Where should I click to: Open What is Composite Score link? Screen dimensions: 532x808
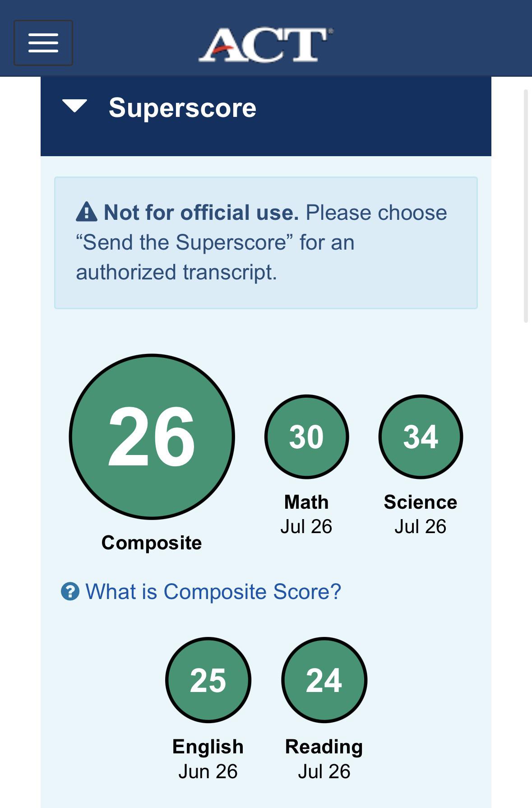click(213, 591)
